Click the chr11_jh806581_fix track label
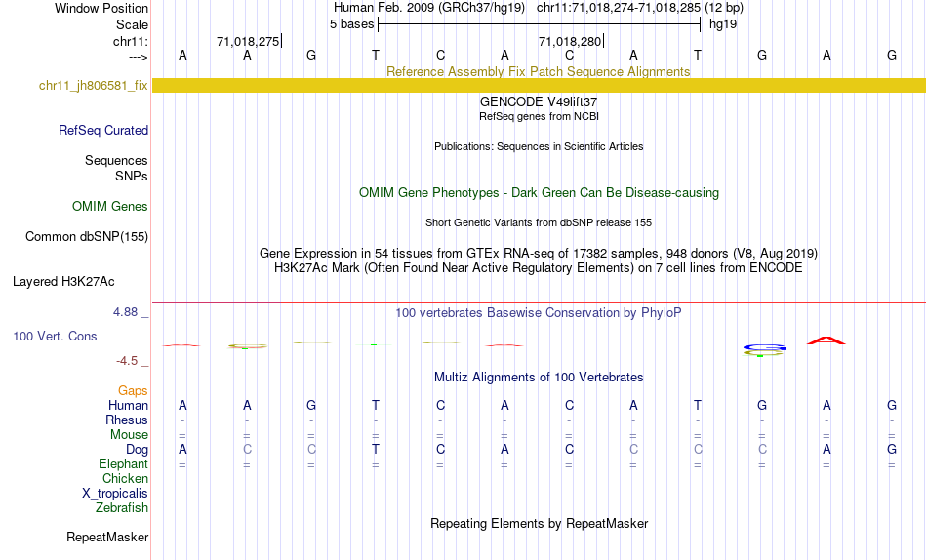 tap(93, 85)
